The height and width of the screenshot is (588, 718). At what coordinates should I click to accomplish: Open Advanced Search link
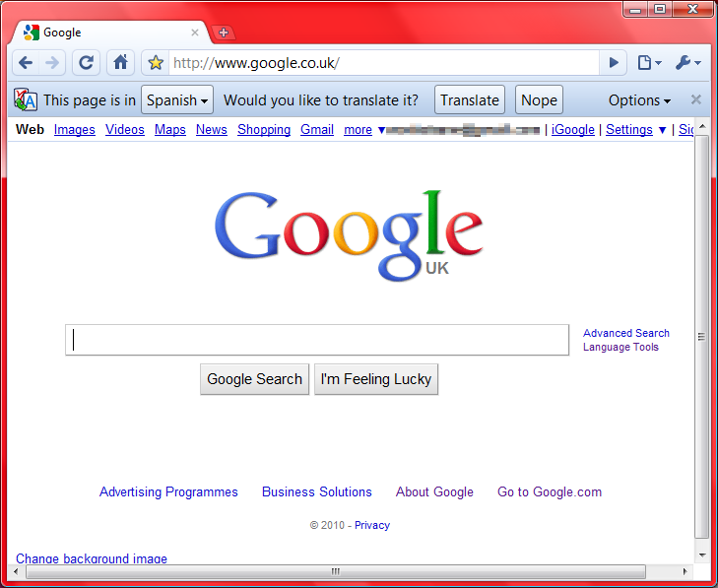point(626,333)
